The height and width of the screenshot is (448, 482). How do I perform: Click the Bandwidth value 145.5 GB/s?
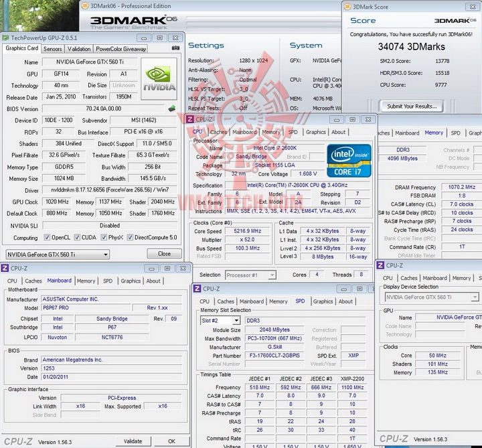(x=153, y=178)
